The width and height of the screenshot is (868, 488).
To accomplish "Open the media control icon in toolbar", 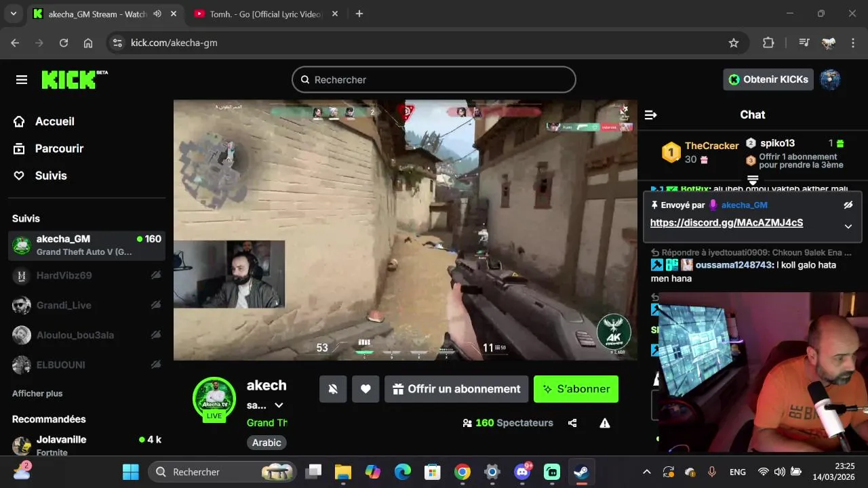I will [804, 43].
